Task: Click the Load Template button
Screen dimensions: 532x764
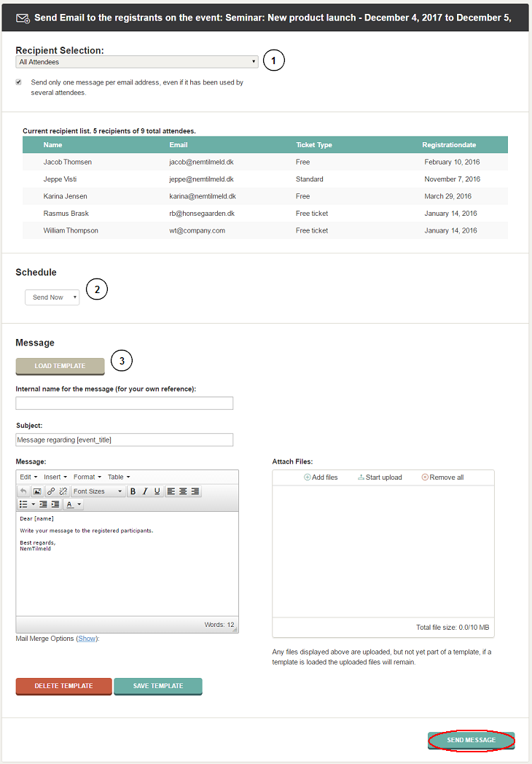Action: 60,366
